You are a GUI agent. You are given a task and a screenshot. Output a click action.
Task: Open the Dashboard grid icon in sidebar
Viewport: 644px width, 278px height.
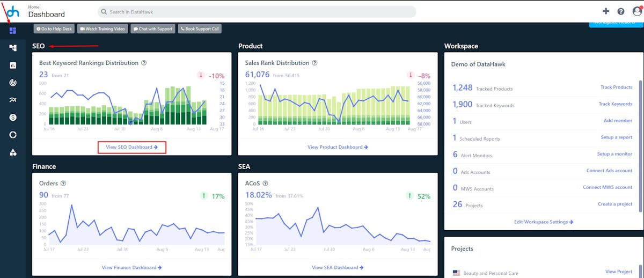coord(13,31)
